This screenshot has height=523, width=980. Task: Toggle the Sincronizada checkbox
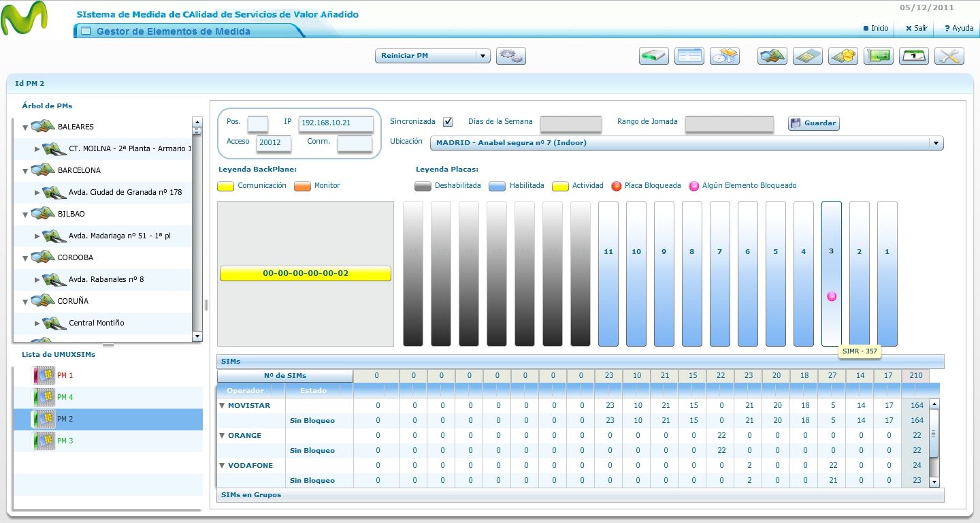point(448,122)
